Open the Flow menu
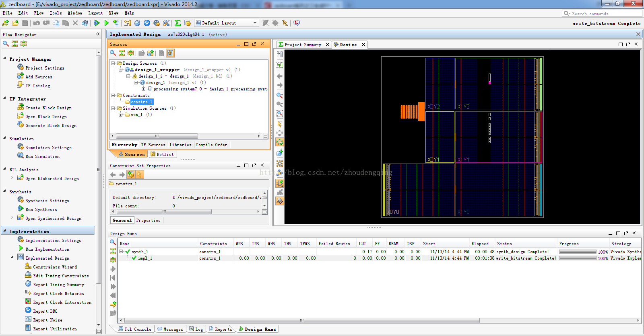 click(39, 13)
